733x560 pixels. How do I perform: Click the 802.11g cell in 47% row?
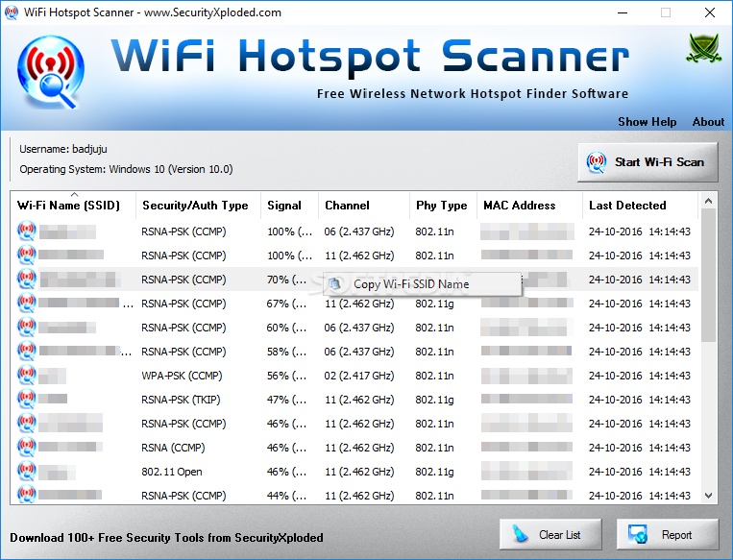tap(435, 400)
